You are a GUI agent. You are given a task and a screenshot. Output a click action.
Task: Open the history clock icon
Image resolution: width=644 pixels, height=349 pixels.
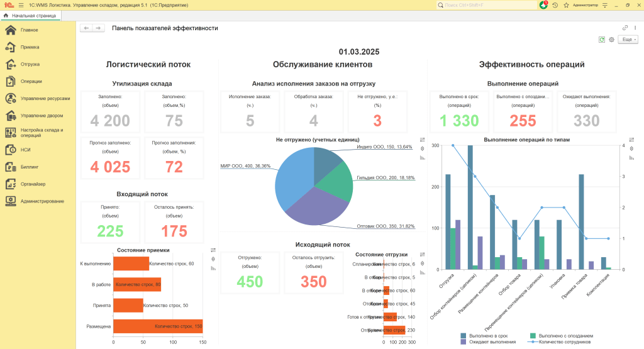(x=555, y=5)
